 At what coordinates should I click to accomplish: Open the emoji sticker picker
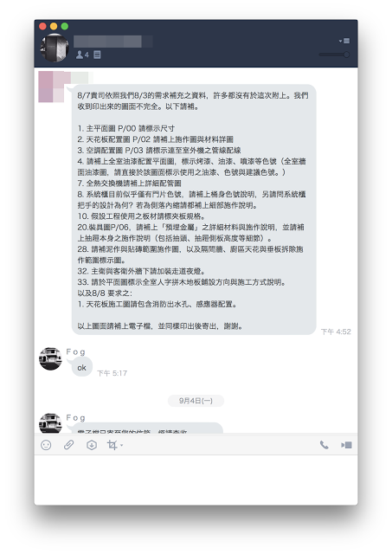tap(46, 445)
